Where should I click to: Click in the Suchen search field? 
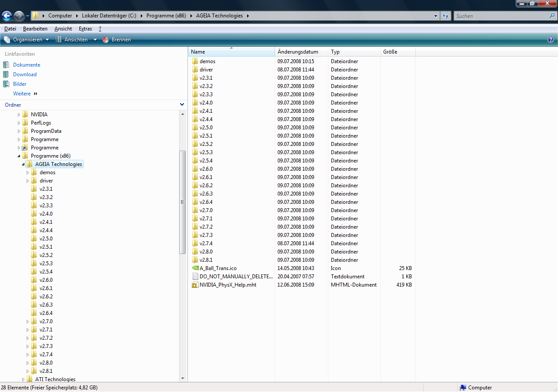pyautogui.click(x=501, y=16)
